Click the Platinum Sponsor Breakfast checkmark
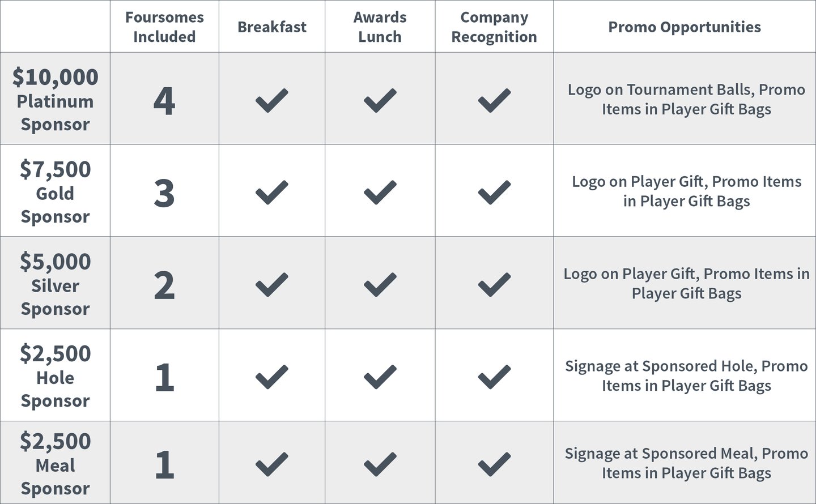This screenshot has height=504, width=816. click(272, 100)
